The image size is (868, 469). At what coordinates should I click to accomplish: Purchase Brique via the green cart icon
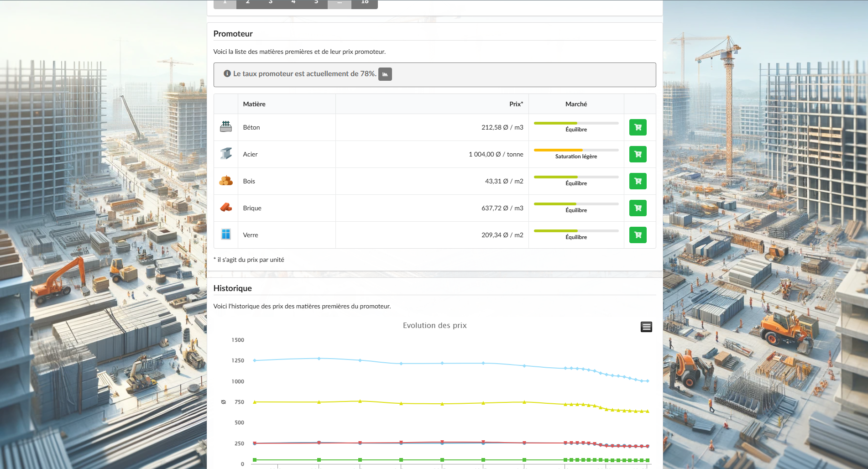pyautogui.click(x=638, y=208)
